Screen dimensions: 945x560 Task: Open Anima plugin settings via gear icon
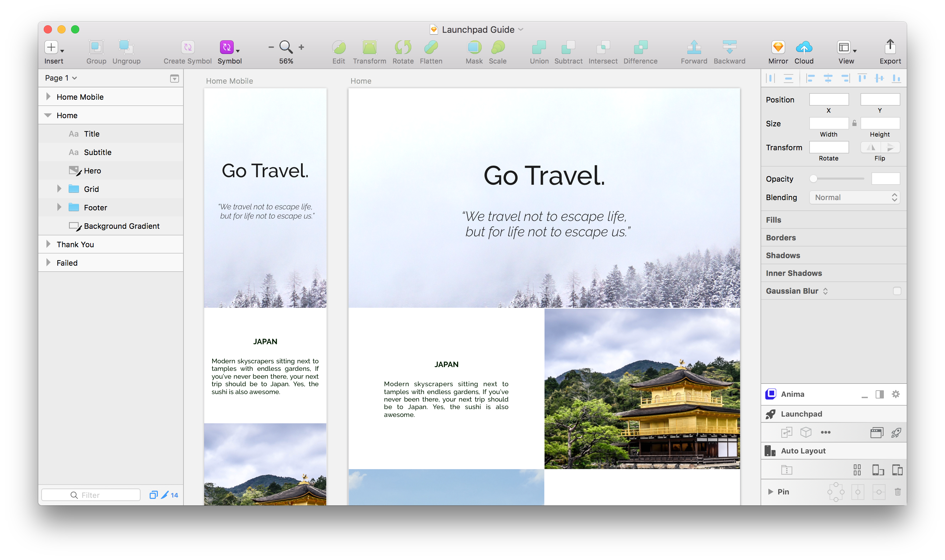pos(895,394)
